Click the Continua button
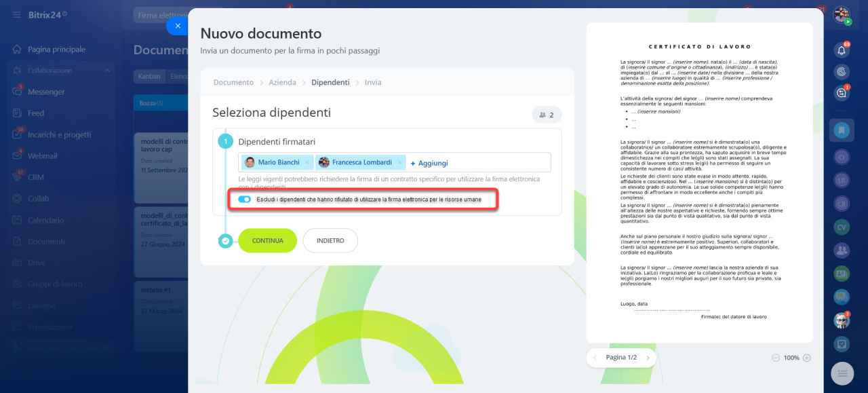This screenshot has width=868, height=393. pos(267,240)
